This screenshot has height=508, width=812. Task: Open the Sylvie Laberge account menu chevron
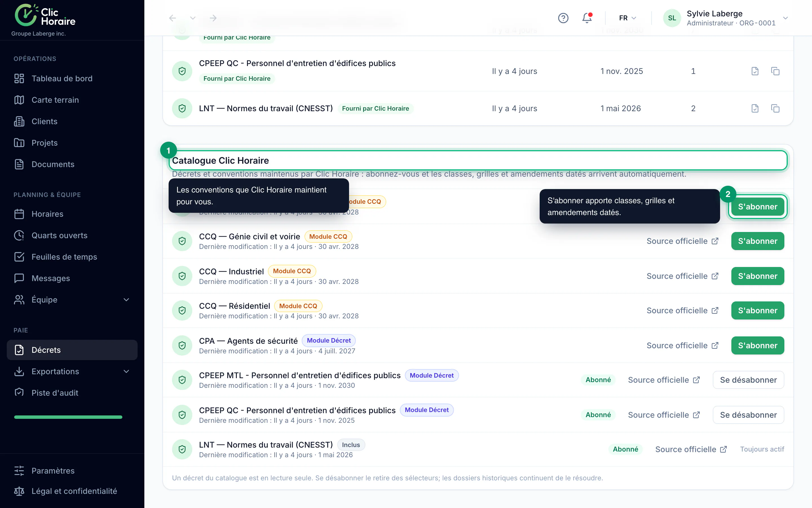(x=785, y=18)
